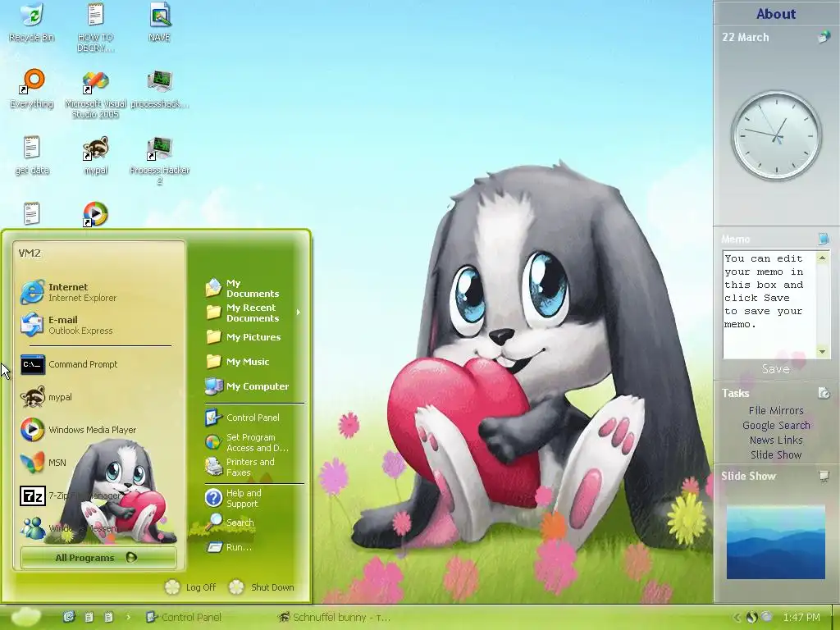840x630 pixels.
Task: Open the Recycle Bin desktop icon
Action: [32, 22]
